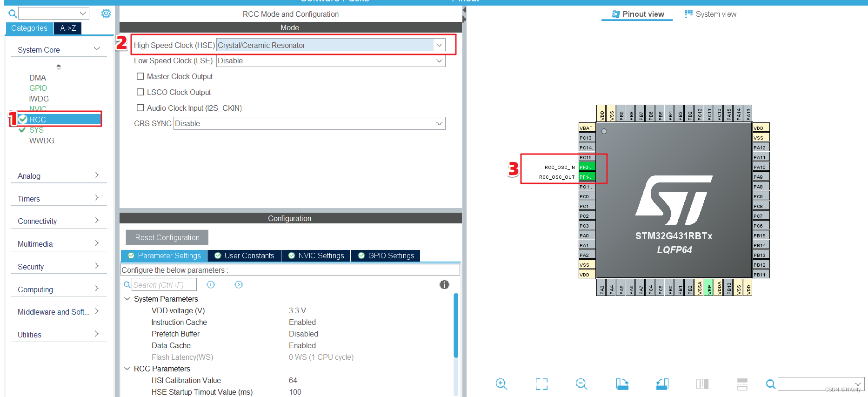This screenshot has height=397, width=868.
Task: Fit pinout view to screen
Action: click(541, 384)
